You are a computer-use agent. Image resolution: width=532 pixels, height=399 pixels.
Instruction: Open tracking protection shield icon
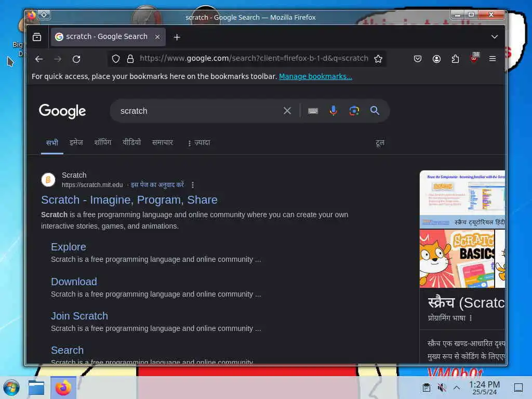coord(116,59)
